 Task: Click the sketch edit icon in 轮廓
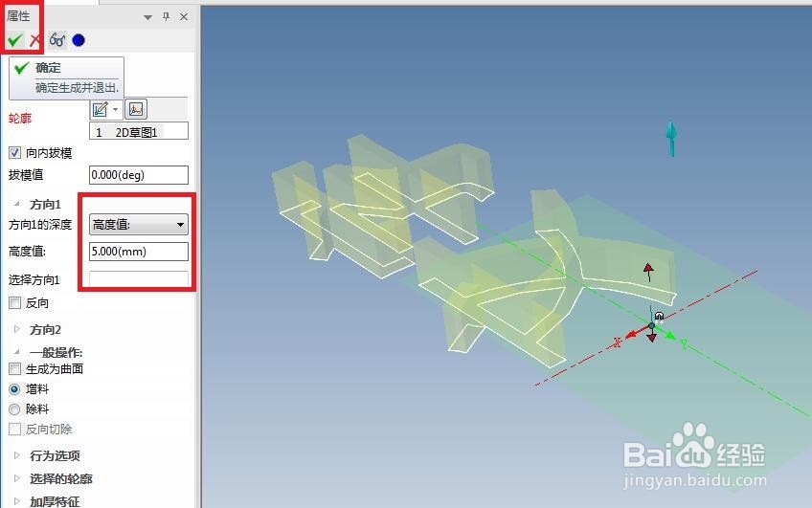pos(101,109)
